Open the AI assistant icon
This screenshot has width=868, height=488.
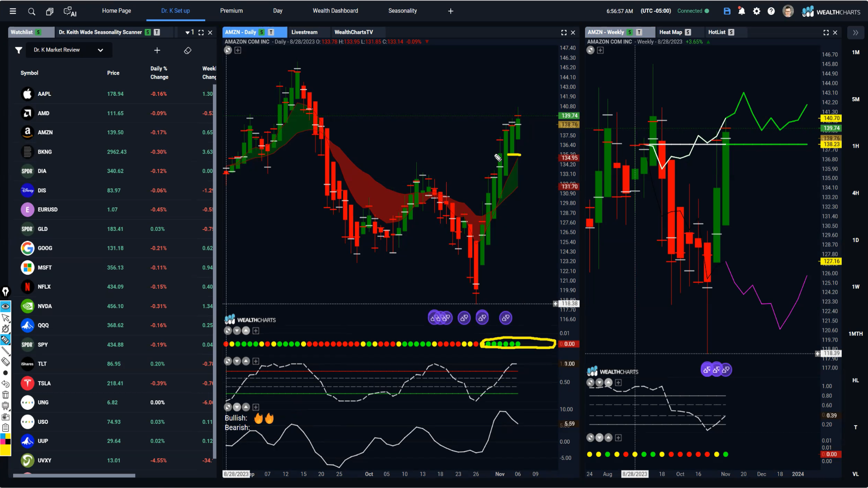(70, 11)
